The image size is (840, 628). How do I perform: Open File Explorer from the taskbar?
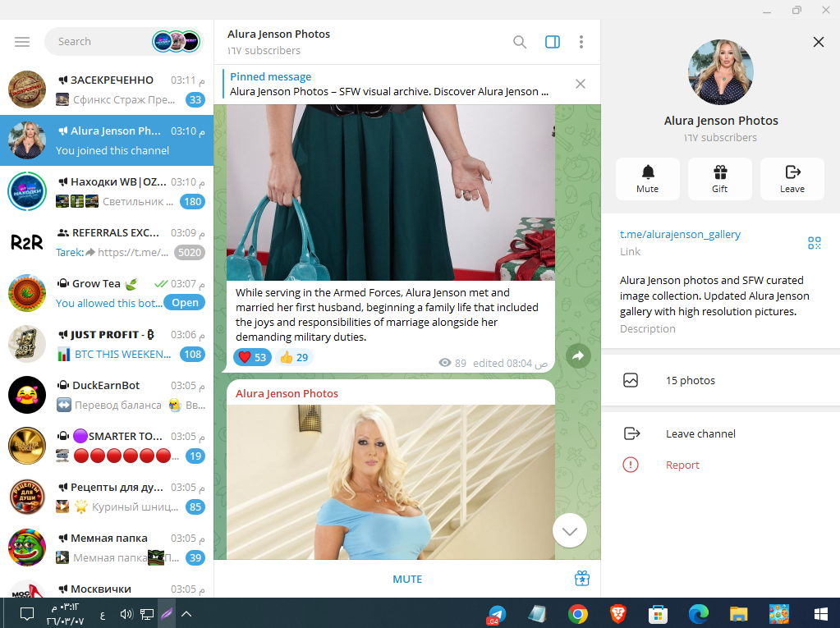point(738,614)
